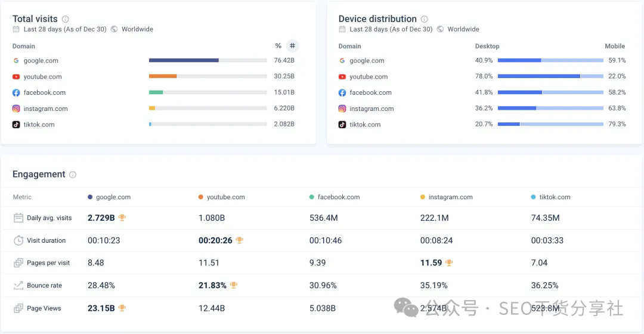Open youtube.com in Device distribution list
The height and width of the screenshot is (334, 644).
[369, 77]
